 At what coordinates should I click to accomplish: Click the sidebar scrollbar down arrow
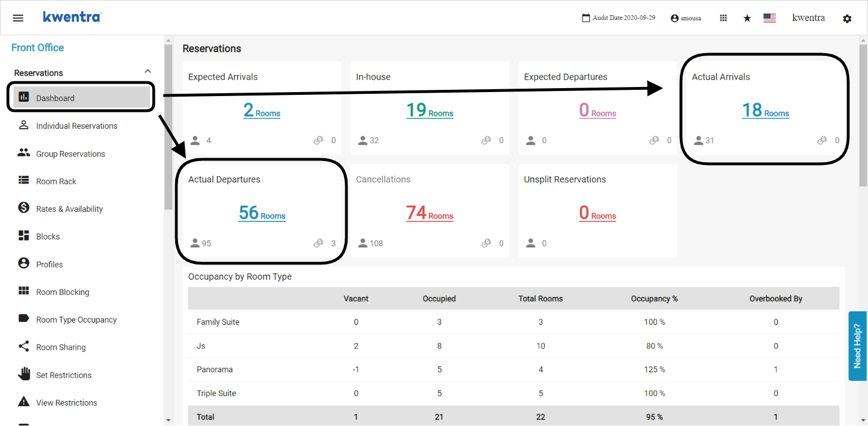(x=168, y=420)
